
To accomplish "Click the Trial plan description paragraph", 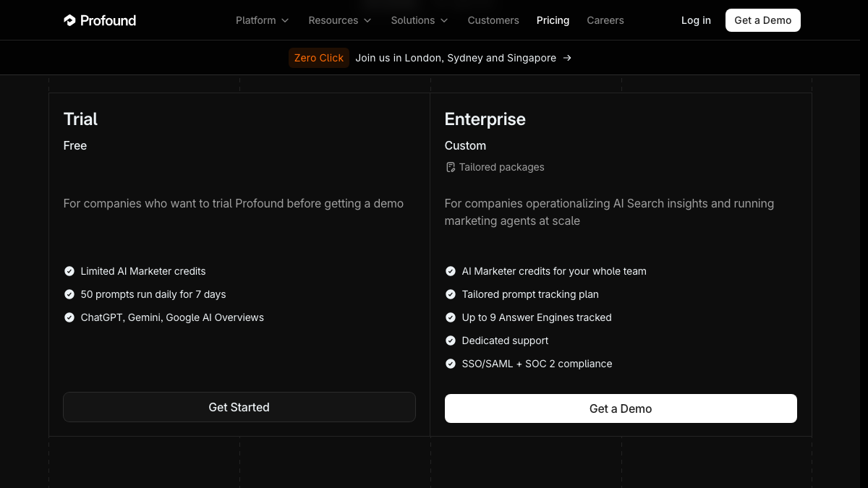I will 234,203.
